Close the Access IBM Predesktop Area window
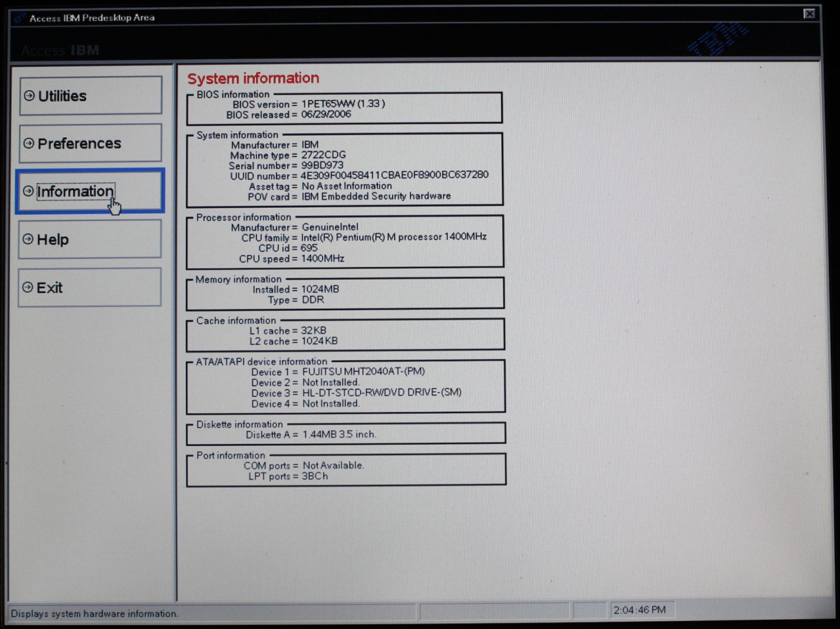The image size is (840, 629). click(809, 14)
